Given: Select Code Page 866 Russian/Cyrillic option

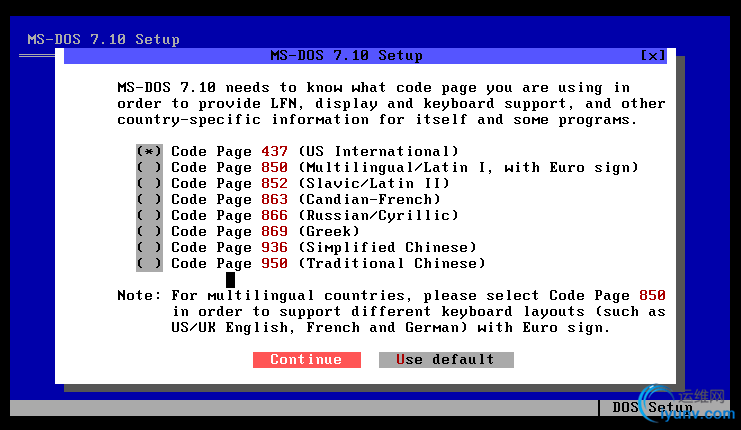Looking at the screenshot, I should click(x=149, y=215).
